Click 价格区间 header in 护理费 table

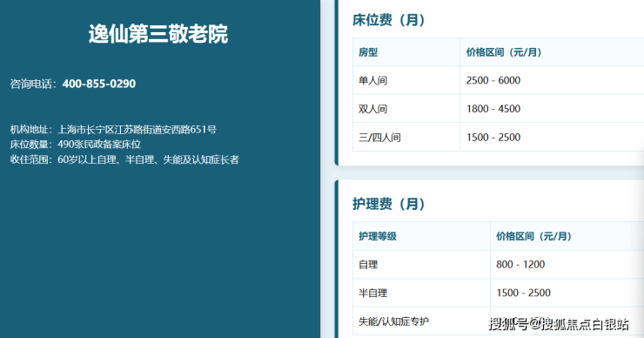pyautogui.click(x=534, y=236)
